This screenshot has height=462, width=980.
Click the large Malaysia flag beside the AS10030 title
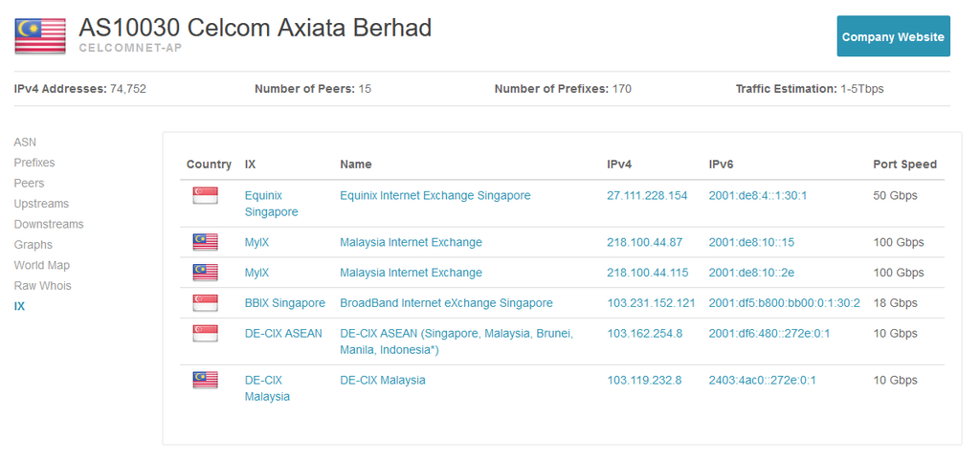[40, 34]
